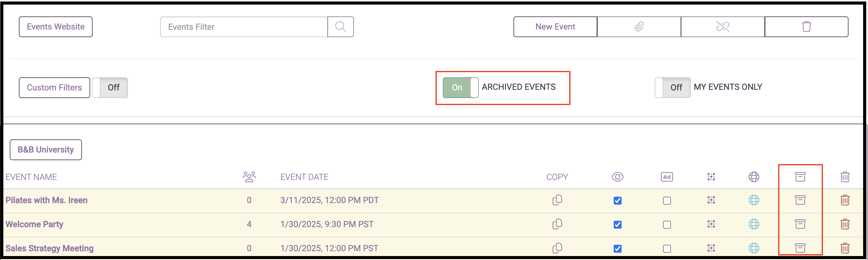The width and height of the screenshot is (868, 260).
Task: Click globe icon for Welcome Party
Action: [x=754, y=224]
